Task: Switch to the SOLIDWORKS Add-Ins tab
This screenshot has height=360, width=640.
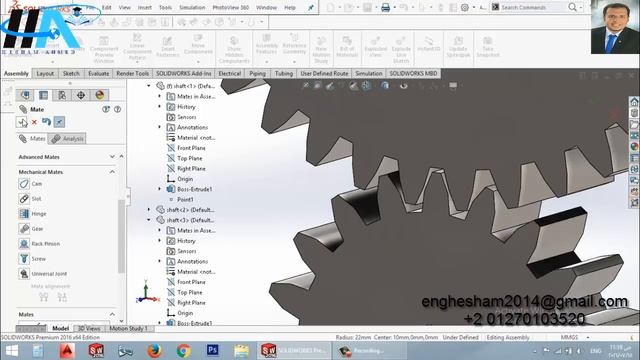Action: click(184, 73)
